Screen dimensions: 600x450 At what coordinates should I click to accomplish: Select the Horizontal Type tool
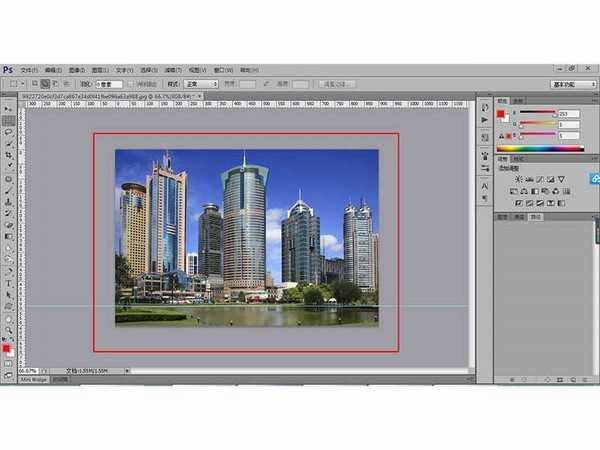point(9,282)
